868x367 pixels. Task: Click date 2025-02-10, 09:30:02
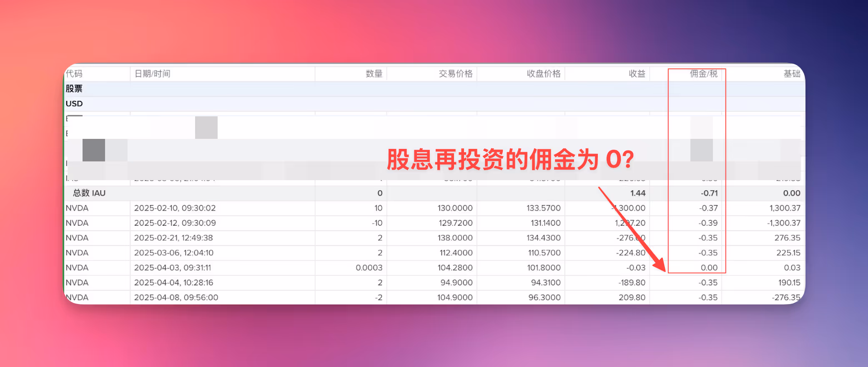175,208
